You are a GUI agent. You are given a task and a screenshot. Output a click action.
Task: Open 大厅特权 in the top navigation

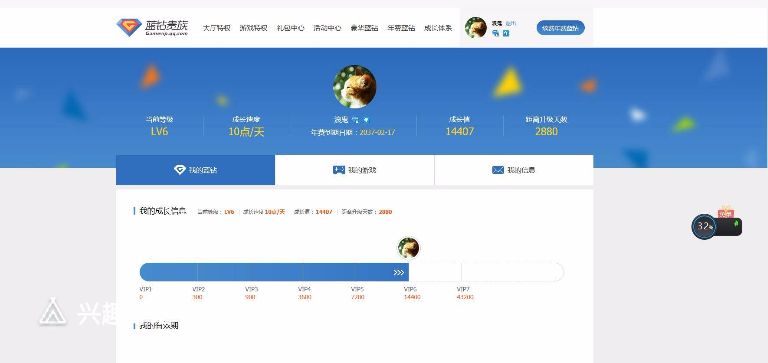(216, 28)
